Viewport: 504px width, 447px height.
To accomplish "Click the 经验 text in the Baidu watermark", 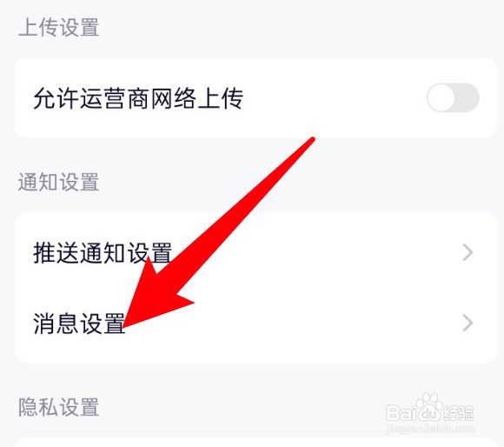I will tap(459, 412).
